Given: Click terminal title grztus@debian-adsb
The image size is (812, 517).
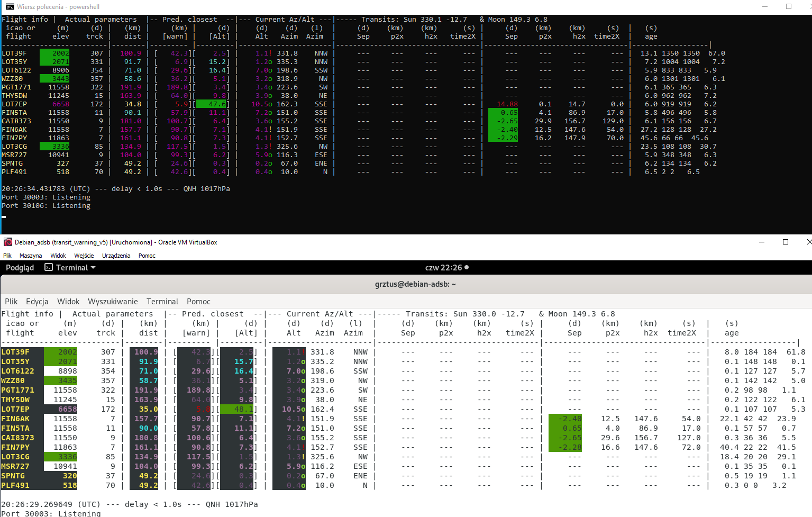Looking at the screenshot, I should 415,284.
